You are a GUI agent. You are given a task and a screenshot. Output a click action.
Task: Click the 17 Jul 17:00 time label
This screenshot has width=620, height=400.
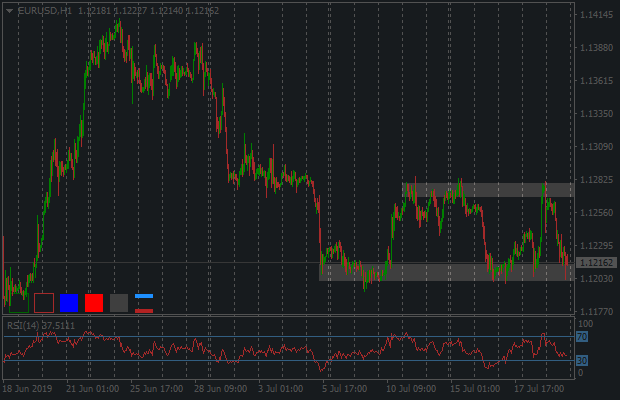pyautogui.click(x=541, y=387)
